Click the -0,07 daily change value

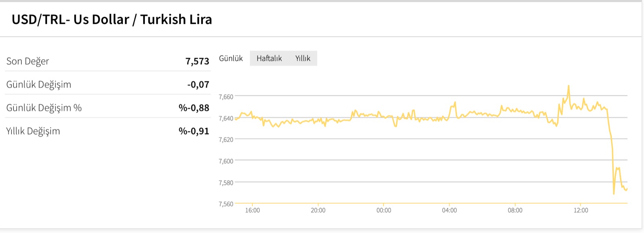(198, 85)
